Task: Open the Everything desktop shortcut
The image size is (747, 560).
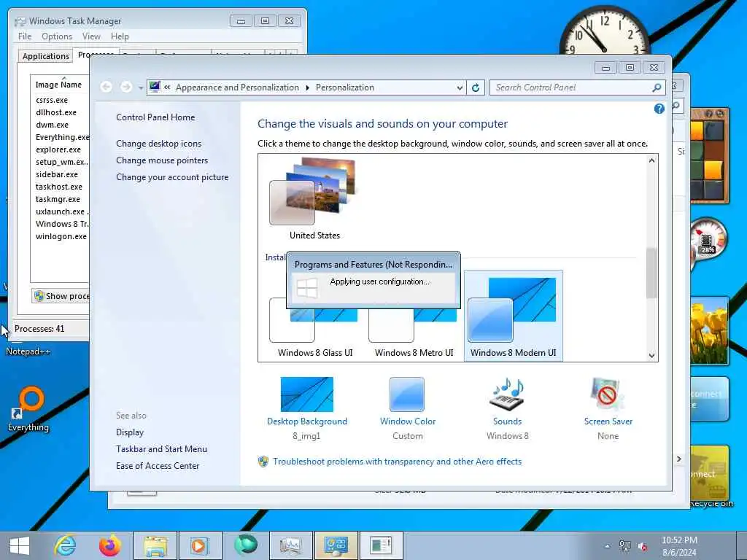Action: [28, 408]
